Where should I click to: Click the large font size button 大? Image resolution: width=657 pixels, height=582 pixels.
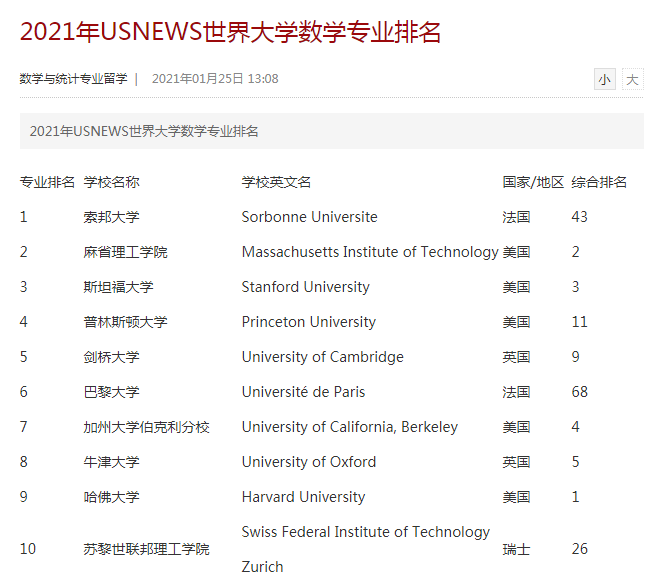click(632, 79)
